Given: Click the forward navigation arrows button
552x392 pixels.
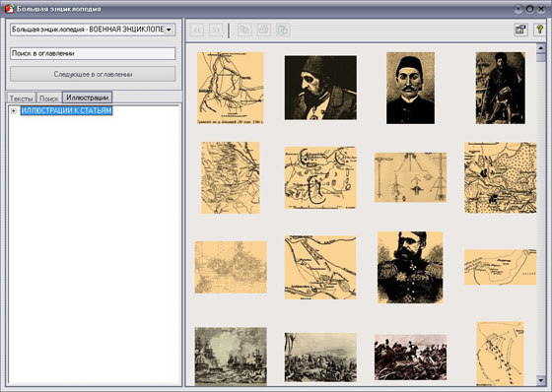Looking at the screenshot, I should point(216,30).
